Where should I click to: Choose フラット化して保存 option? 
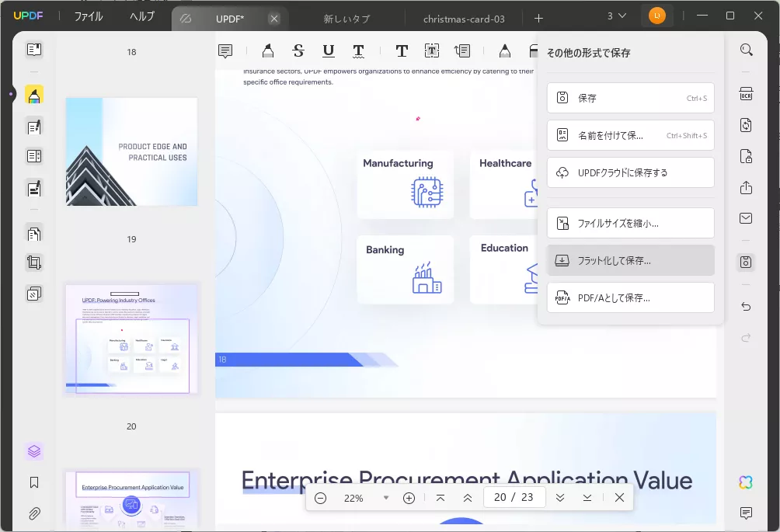631,260
